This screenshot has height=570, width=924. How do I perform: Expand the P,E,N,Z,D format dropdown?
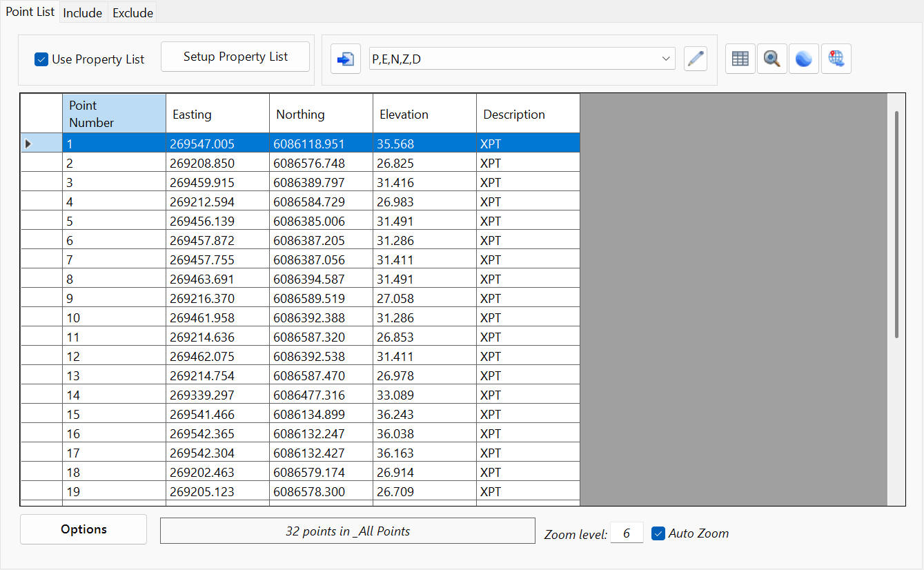[666, 59]
